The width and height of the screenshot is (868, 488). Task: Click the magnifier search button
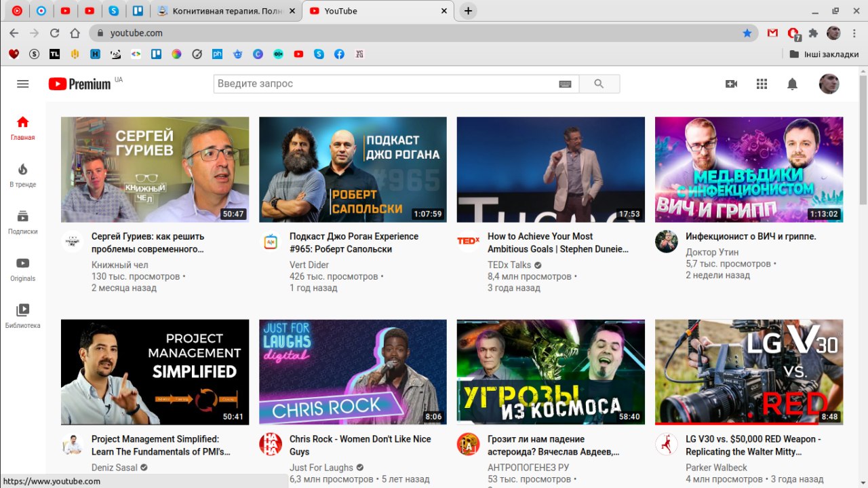[x=599, y=83]
